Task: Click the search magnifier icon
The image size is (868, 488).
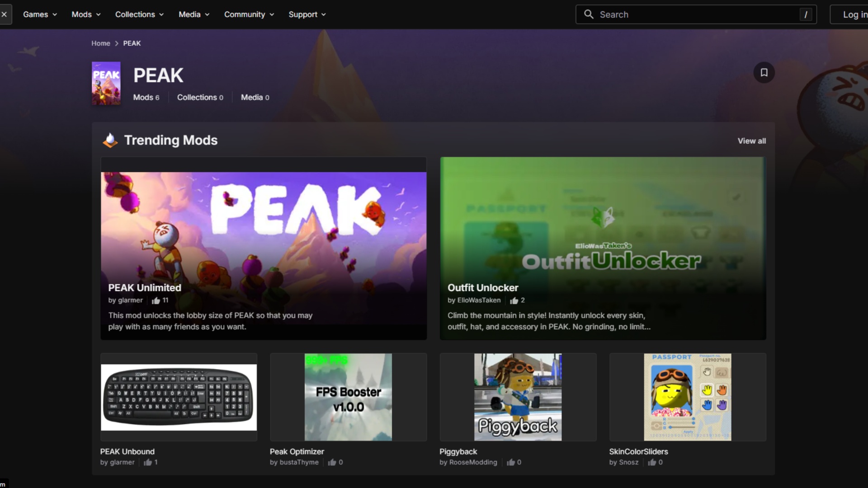Action: (589, 14)
